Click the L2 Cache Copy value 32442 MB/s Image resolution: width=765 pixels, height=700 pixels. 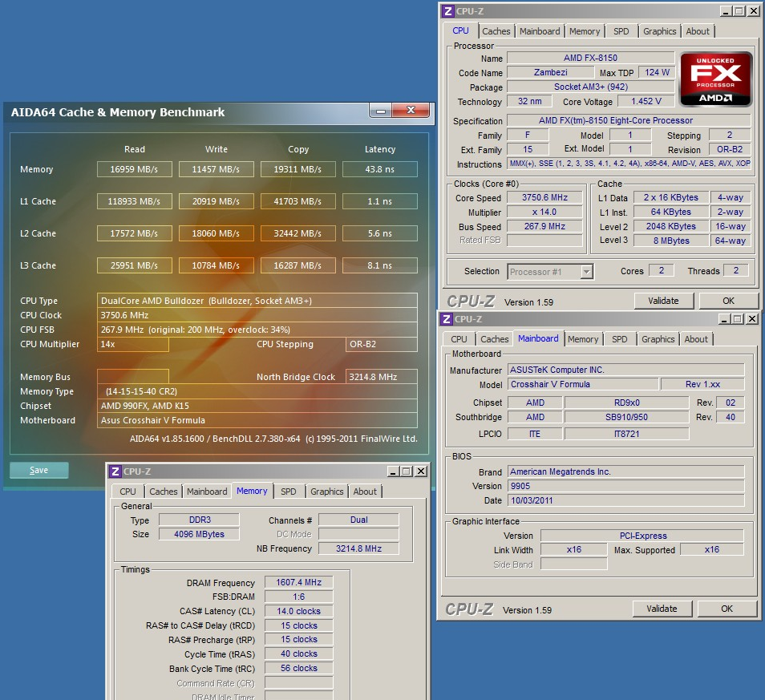click(x=298, y=233)
